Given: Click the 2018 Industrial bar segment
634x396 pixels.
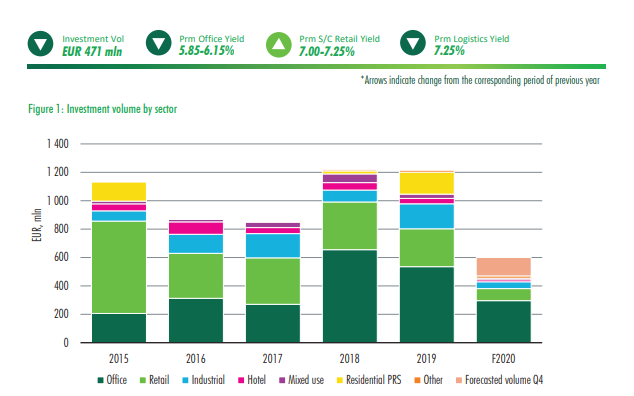Looking at the screenshot, I should click(350, 196).
